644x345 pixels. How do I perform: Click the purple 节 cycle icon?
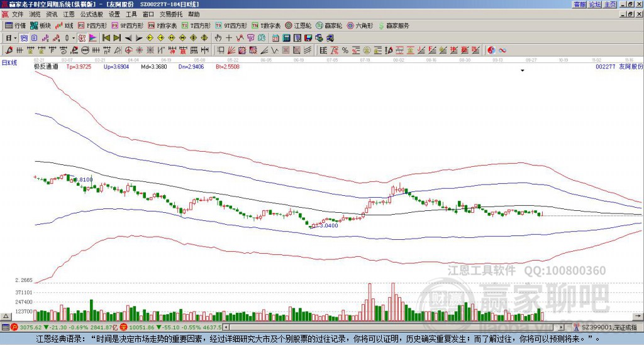(250, 38)
